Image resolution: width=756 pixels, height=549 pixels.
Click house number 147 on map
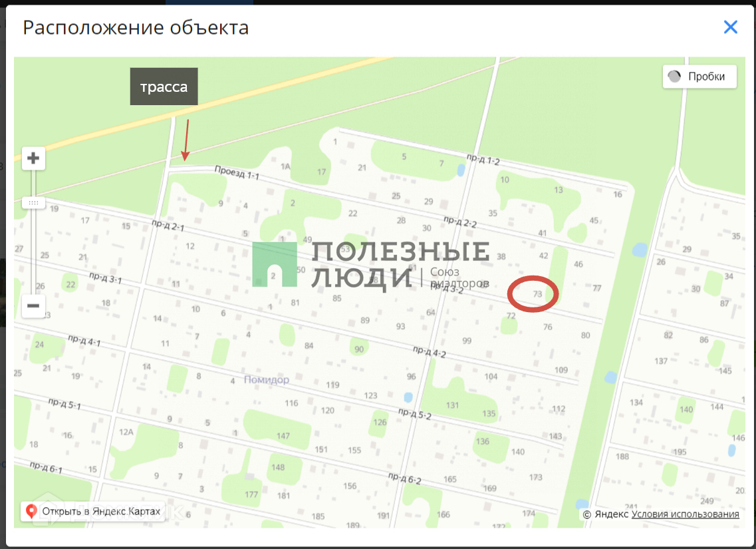coord(283,436)
